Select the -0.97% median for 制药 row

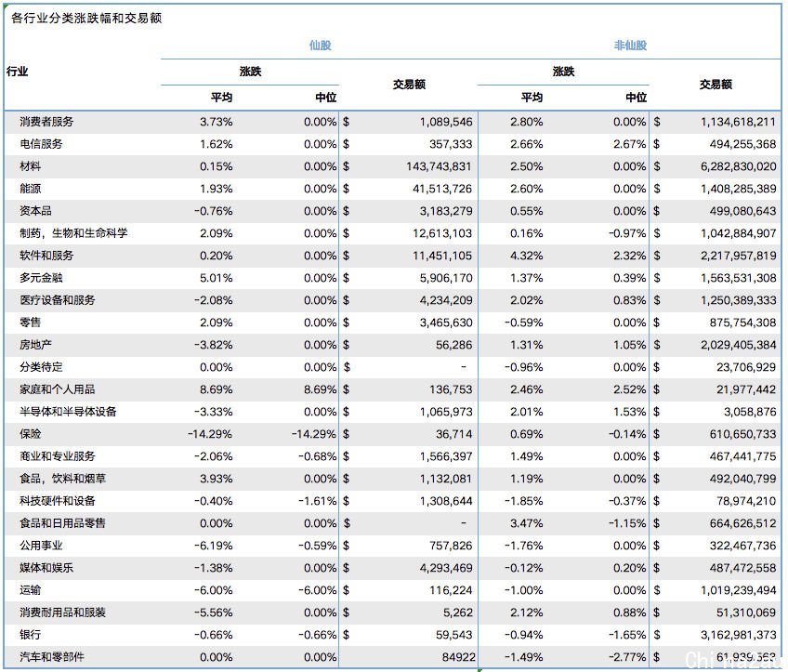pyautogui.click(x=627, y=233)
